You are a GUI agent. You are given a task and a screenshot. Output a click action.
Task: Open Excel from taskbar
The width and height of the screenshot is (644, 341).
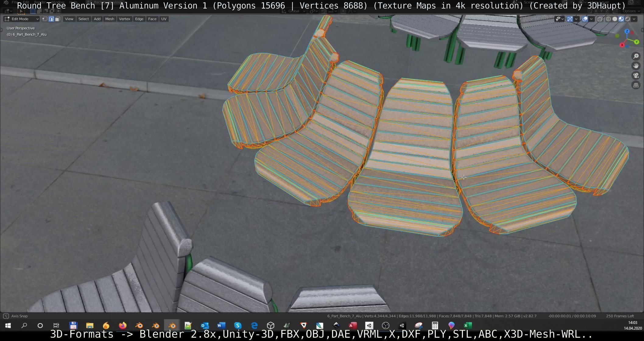click(x=468, y=325)
